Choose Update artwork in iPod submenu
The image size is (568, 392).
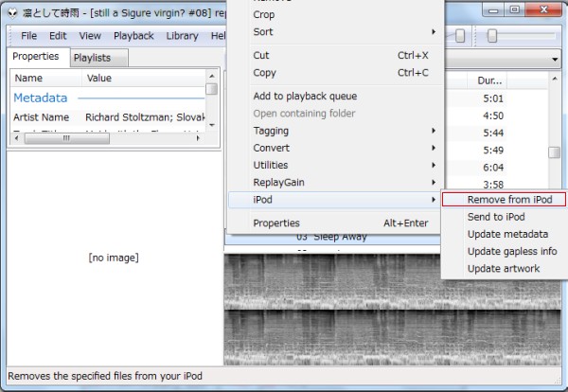click(x=503, y=268)
